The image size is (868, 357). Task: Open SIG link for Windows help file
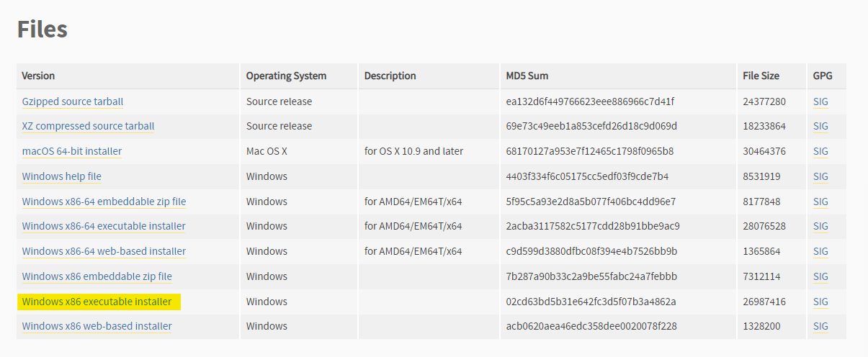click(820, 176)
